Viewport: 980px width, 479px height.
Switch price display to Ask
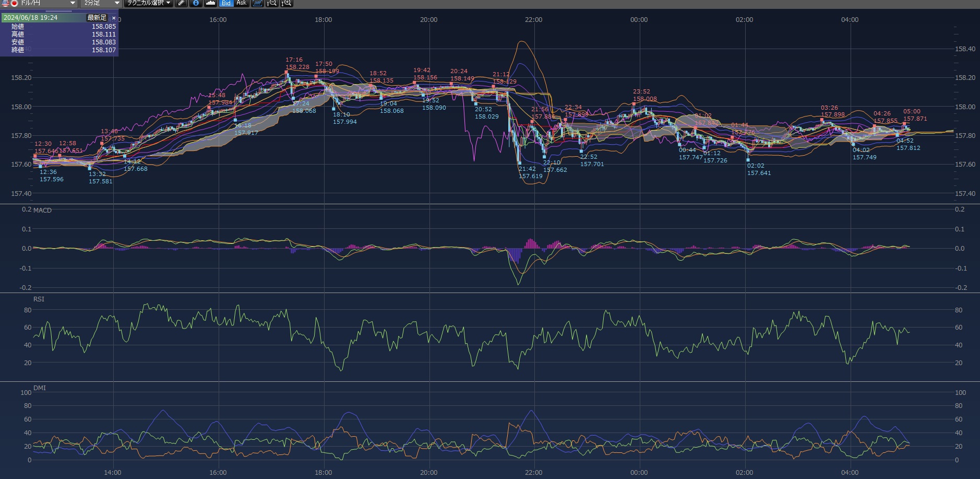(x=241, y=3)
